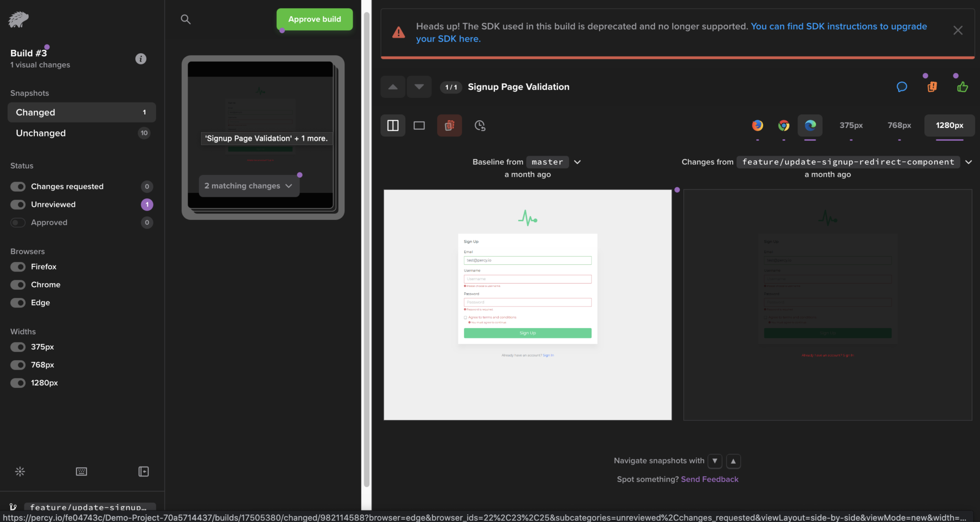The image size is (980, 522).
Task: View Firefox snapshots via browser icon
Action: point(757,125)
